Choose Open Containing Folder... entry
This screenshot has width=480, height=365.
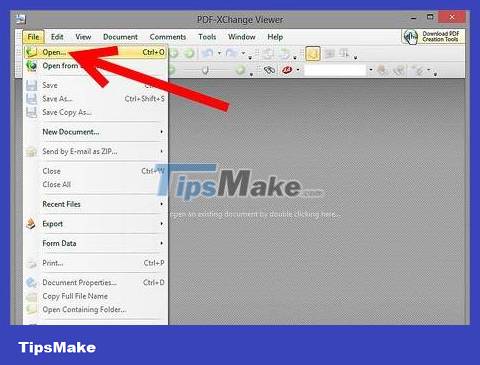(x=95, y=310)
